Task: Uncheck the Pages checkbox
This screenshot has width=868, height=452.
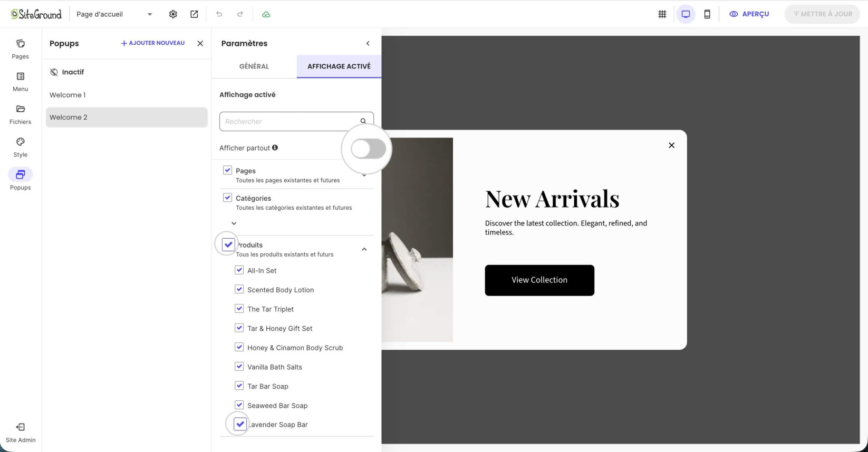Action: coord(227,170)
